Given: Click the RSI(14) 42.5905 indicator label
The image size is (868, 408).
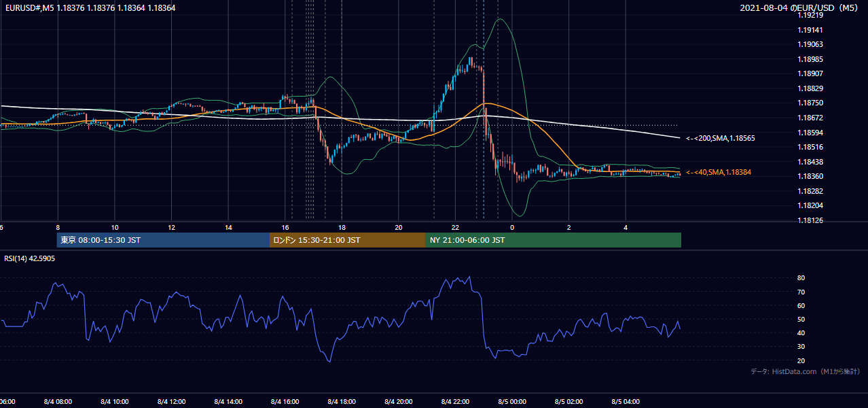Looking at the screenshot, I should [x=30, y=258].
